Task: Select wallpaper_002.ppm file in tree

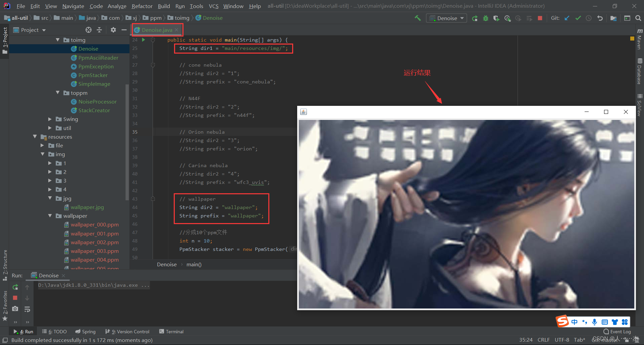Action: click(95, 242)
